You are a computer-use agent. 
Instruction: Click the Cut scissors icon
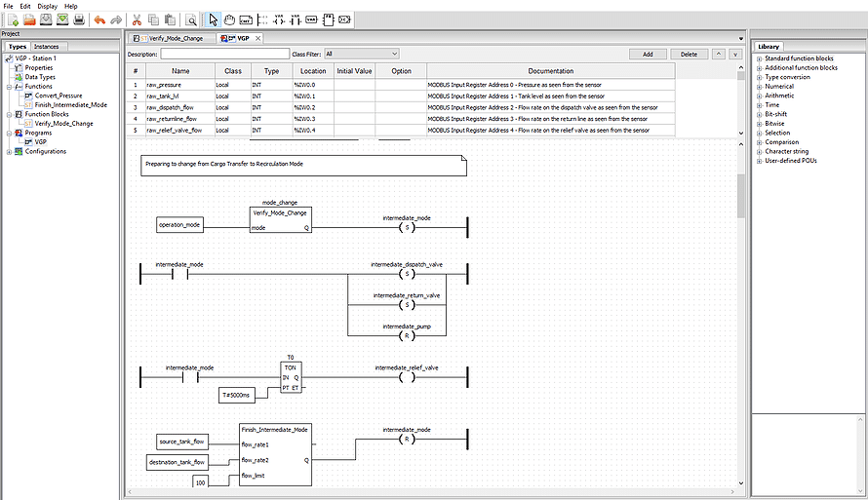[137, 19]
